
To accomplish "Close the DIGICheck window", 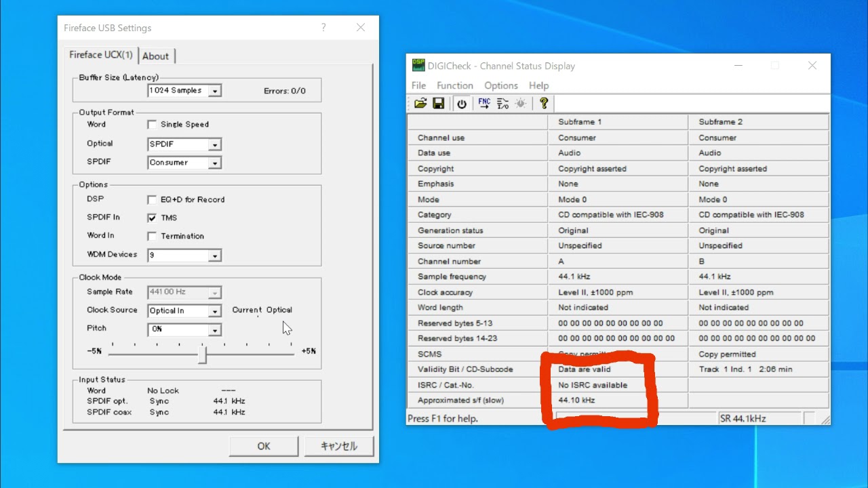I will (x=812, y=66).
